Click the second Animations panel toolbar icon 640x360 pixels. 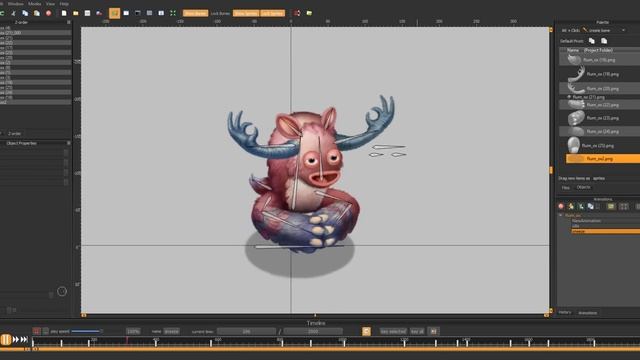coord(571,207)
